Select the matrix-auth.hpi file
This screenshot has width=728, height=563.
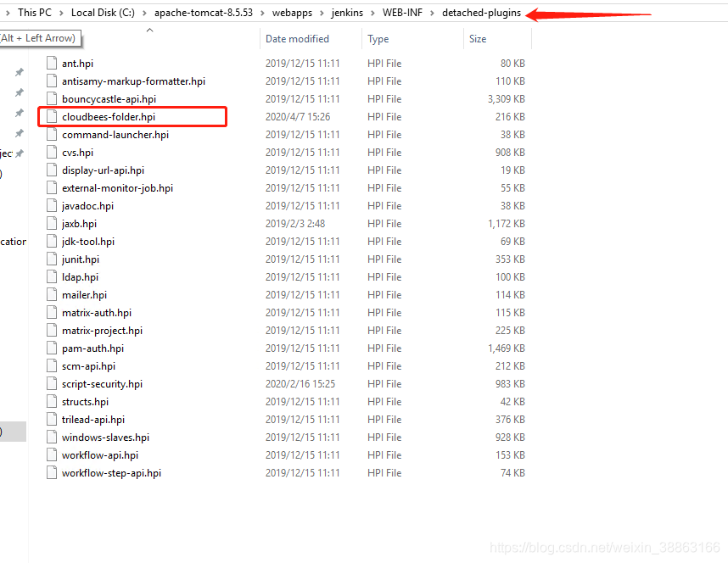click(x=97, y=312)
